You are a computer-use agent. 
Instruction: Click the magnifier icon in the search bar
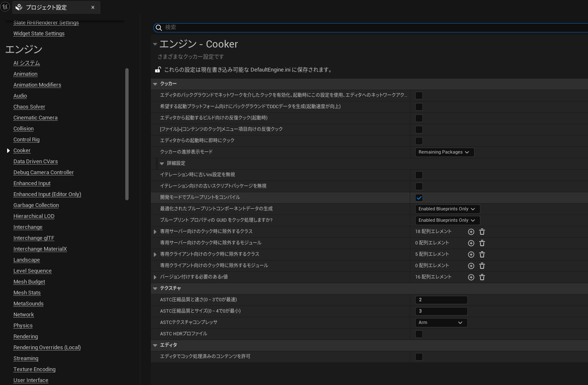coord(159,28)
